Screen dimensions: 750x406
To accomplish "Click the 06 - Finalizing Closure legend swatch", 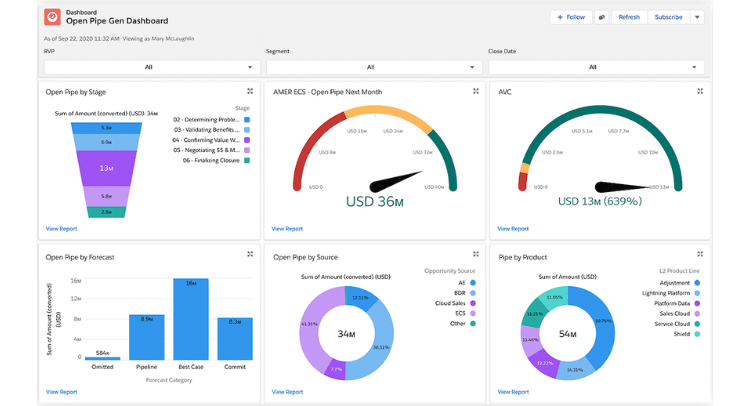I will point(247,160).
